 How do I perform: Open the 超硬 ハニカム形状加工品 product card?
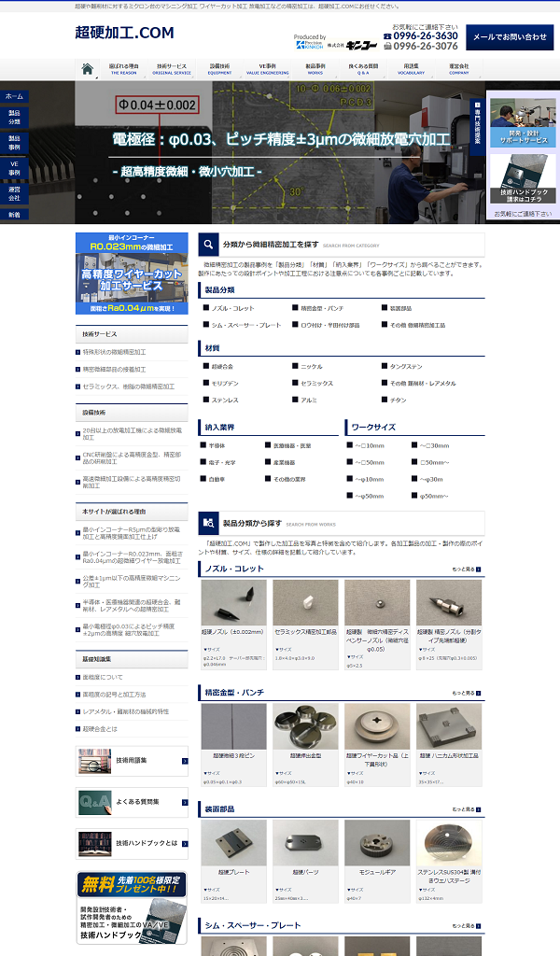tap(449, 744)
